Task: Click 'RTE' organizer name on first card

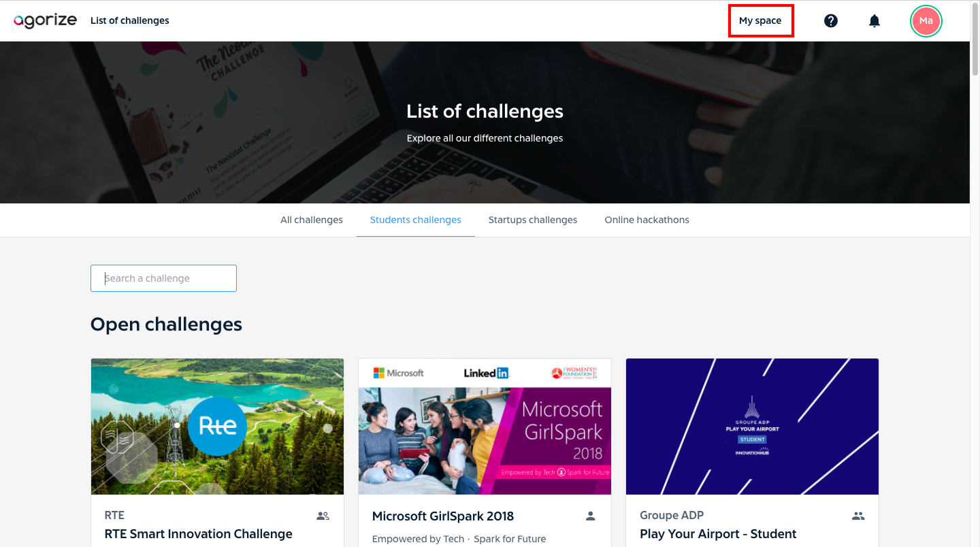Action: (114, 516)
